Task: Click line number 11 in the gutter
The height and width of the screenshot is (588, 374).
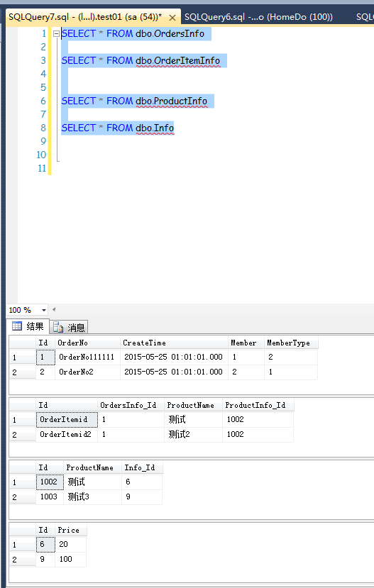Action: (42, 168)
